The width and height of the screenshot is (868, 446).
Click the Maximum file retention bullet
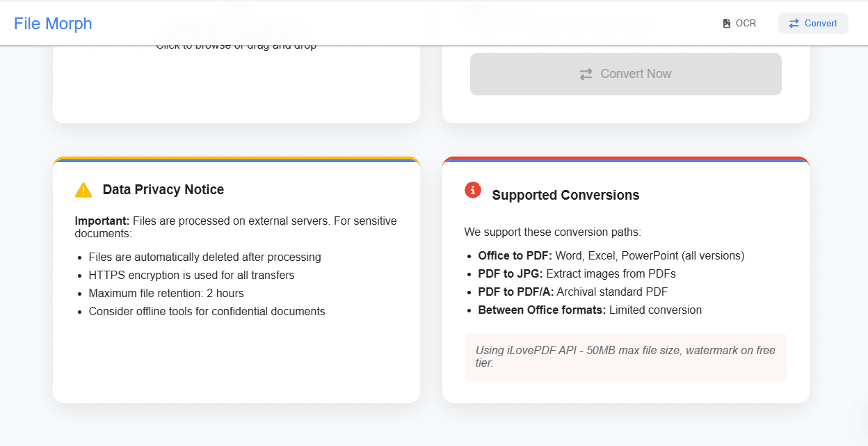[166, 293]
